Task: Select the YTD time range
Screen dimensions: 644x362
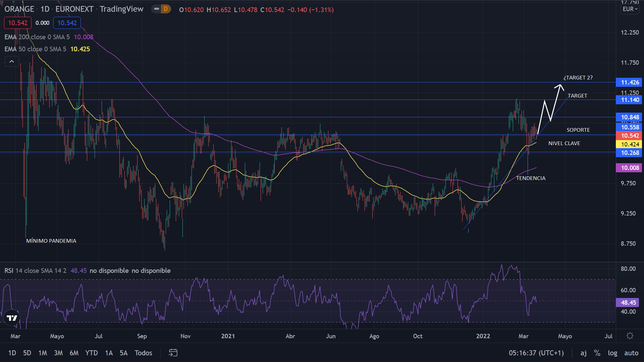Action: pos(92,353)
